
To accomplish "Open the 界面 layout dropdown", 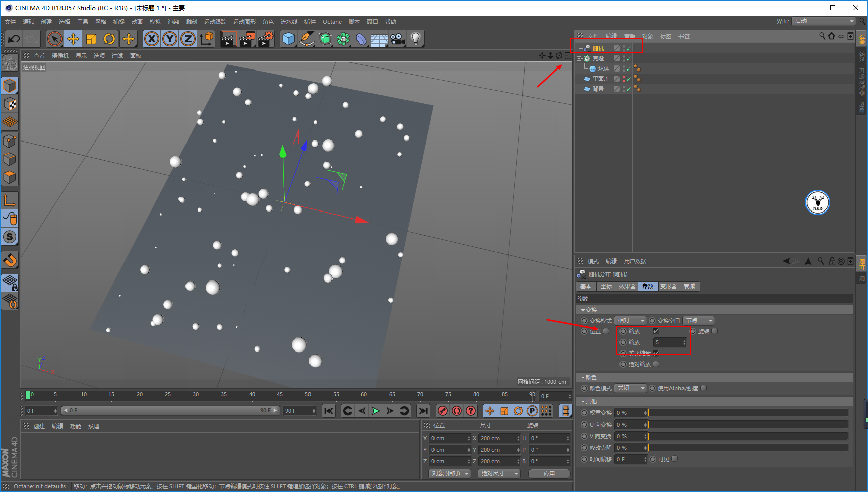I will click(824, 21).
